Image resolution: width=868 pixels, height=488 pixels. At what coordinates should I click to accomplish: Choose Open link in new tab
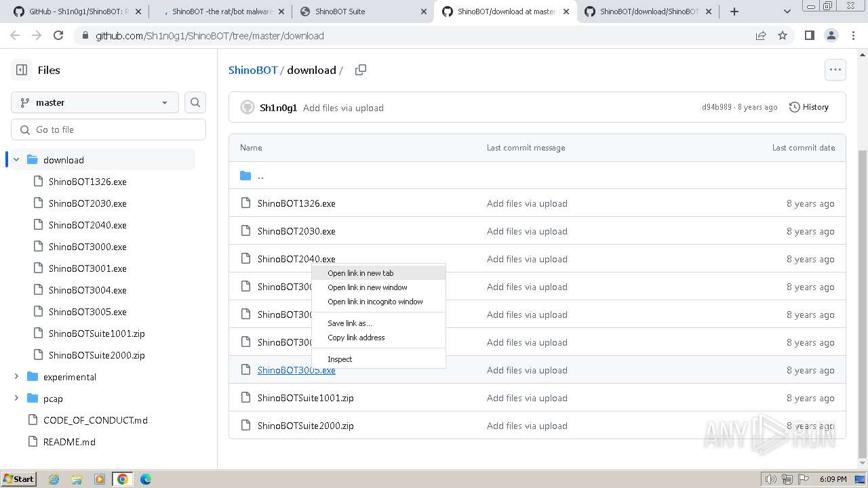point(378,273)
